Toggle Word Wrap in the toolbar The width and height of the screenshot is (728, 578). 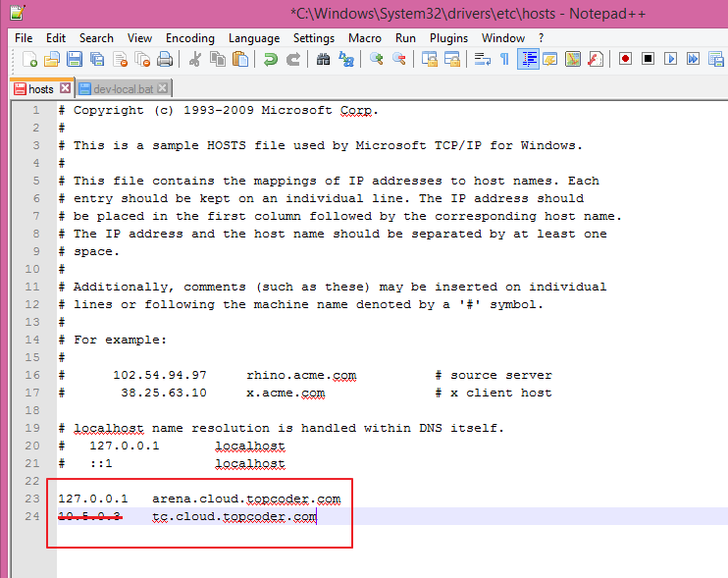[482, 59]
